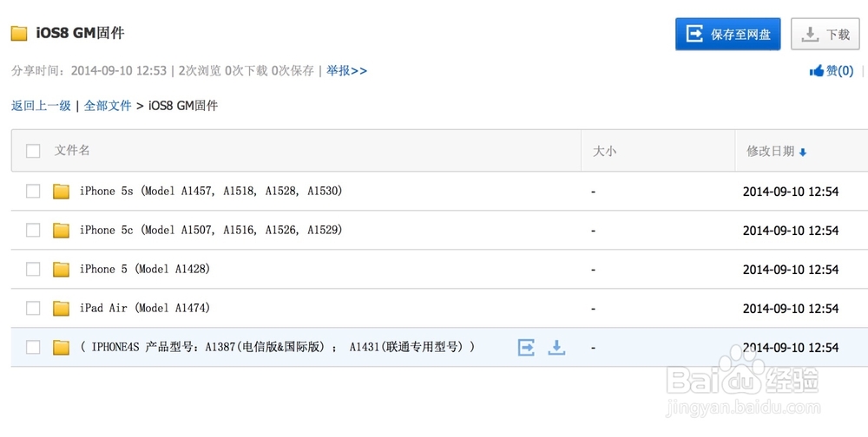Open iPhone 5c (Model A1507...) folder name

tap(211, 230)
